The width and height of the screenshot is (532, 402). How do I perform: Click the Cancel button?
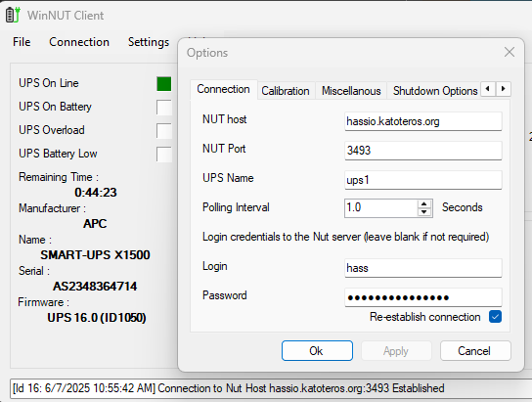[475, 351]
